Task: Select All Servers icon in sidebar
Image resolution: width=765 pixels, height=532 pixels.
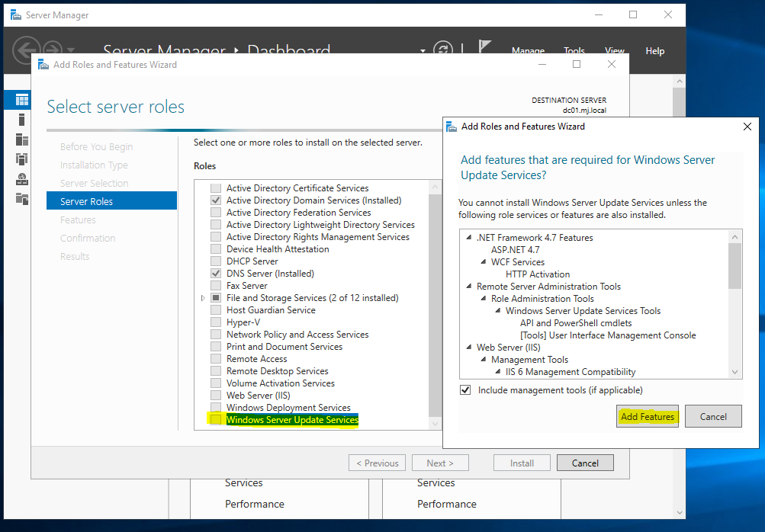Action: tap(21, 139)
